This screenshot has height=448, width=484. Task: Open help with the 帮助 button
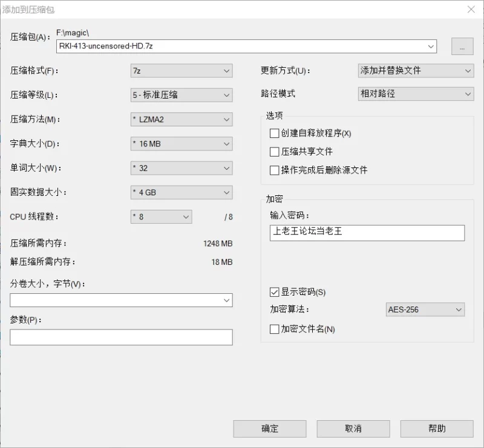437,429
